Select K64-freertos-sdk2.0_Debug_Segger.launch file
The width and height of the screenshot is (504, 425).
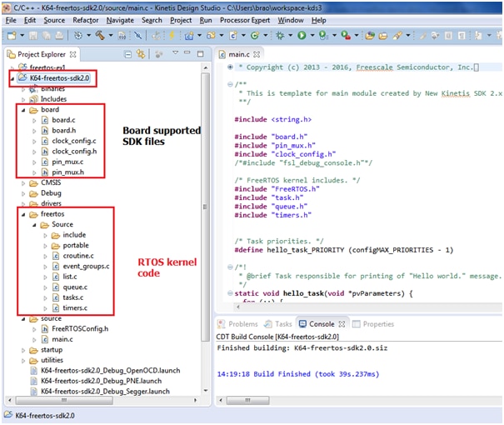tap(104, 391)
